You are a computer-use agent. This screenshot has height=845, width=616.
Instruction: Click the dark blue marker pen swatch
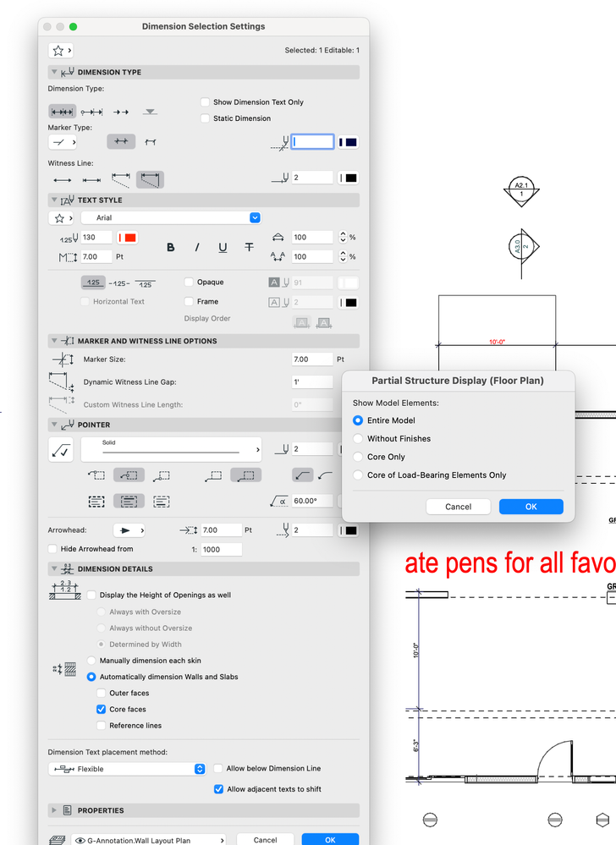(x=348, y=142)
